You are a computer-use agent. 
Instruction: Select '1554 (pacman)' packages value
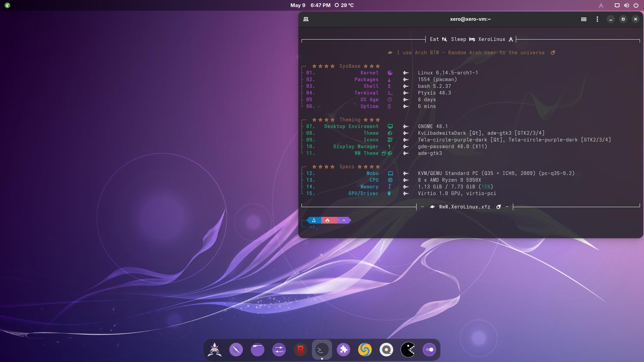click(x=437, y=79)
